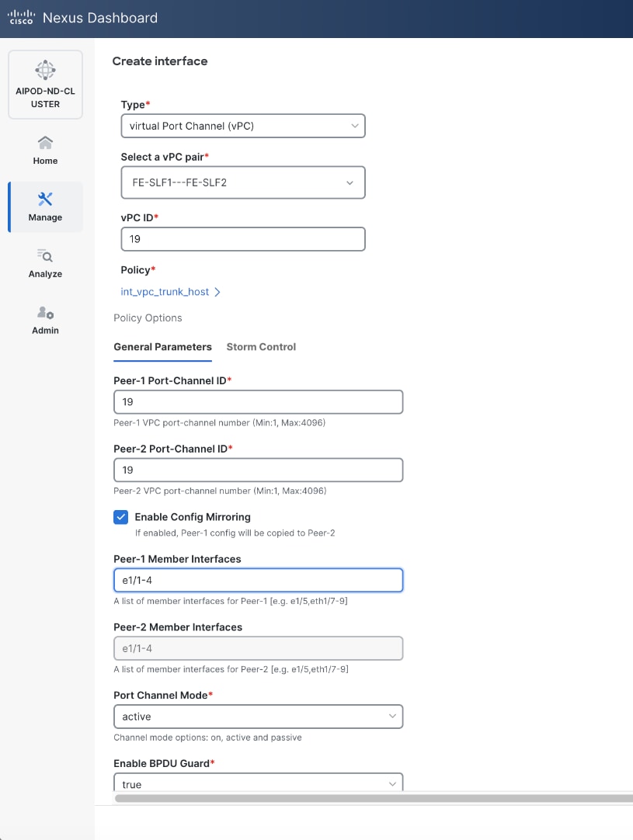The image size is (633, 840).
Task: Click the Nexus Dashboard title
Action: coord(100,18)
